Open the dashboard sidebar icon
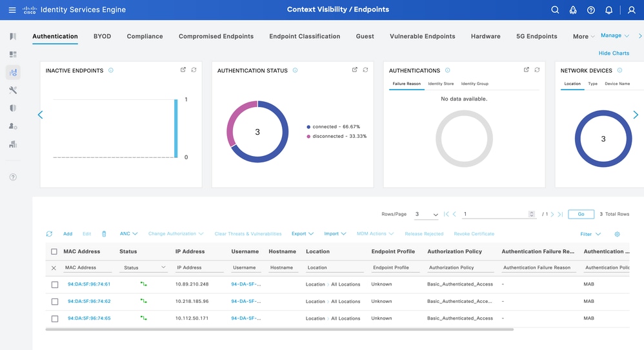Screen dimensions: 644x350 click(x=13, y=54)
